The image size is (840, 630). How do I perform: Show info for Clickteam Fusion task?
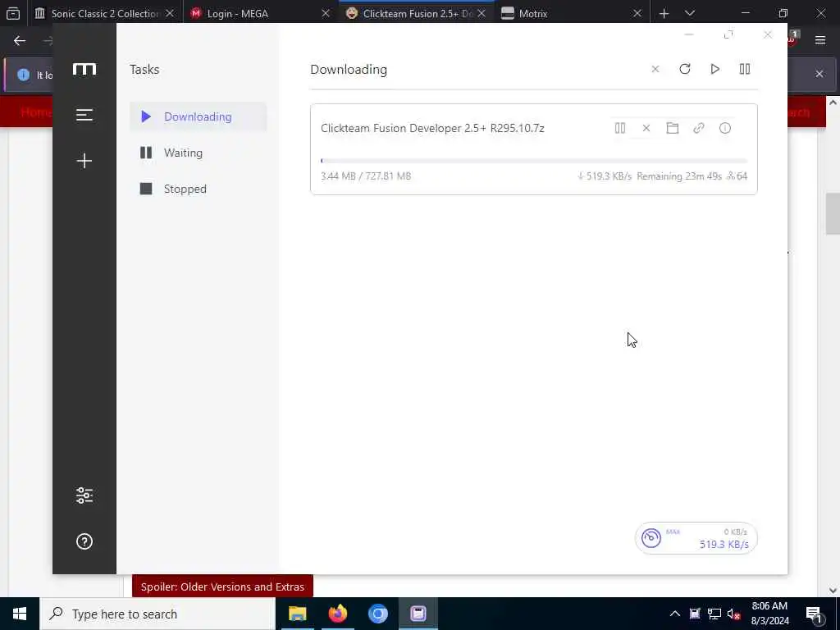[725, 128]
